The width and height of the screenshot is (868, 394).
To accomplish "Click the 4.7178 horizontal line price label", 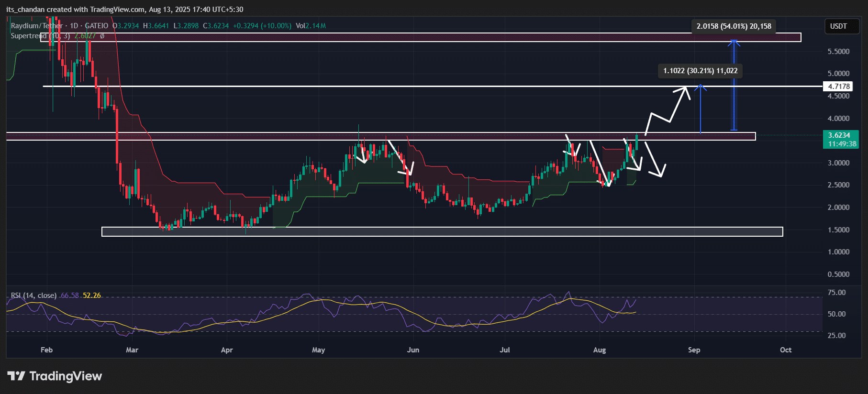I will click(x=839, y=87).
